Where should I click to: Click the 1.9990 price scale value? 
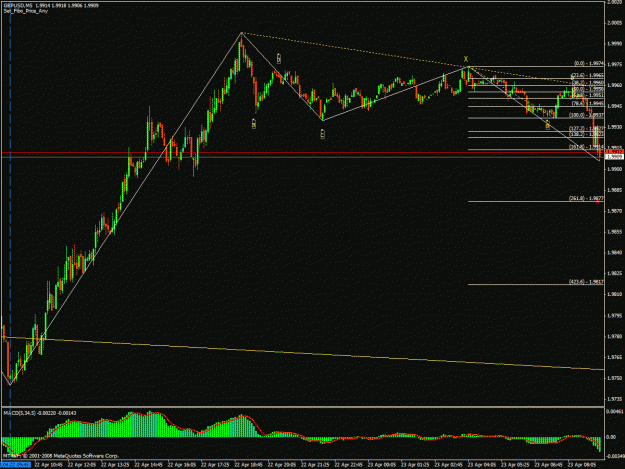(614, 43)
